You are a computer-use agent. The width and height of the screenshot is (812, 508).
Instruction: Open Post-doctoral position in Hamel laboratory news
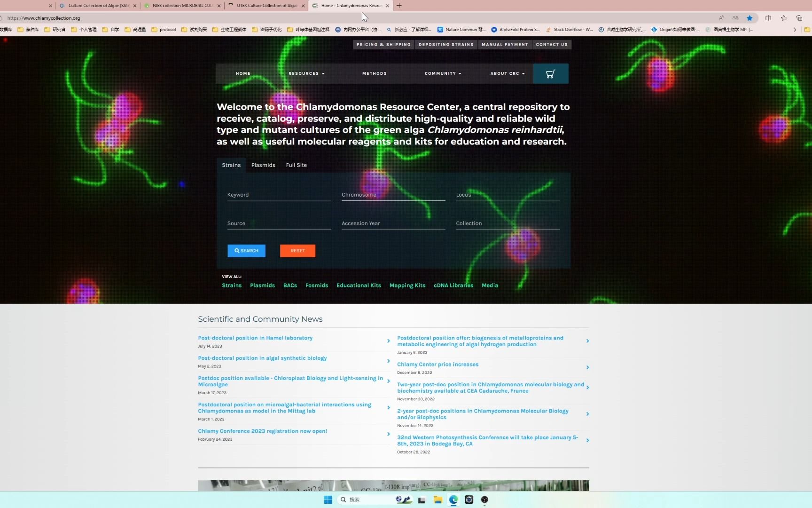[x=255, y=338]
